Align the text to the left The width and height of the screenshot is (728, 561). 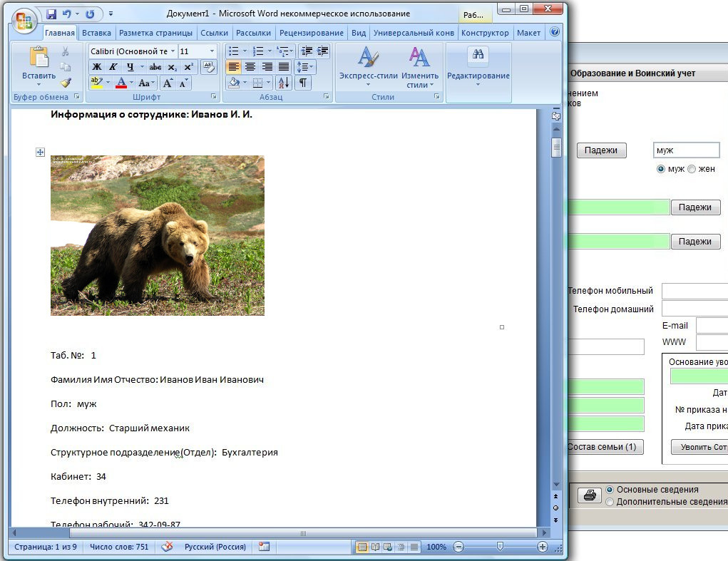click(234, 67)
